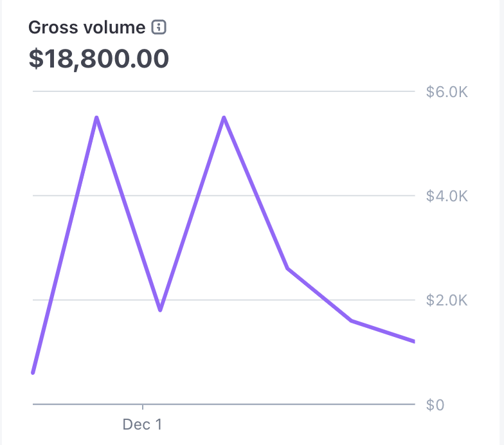
Task: Click the second peak of the purple line
Action: (224, 118)
